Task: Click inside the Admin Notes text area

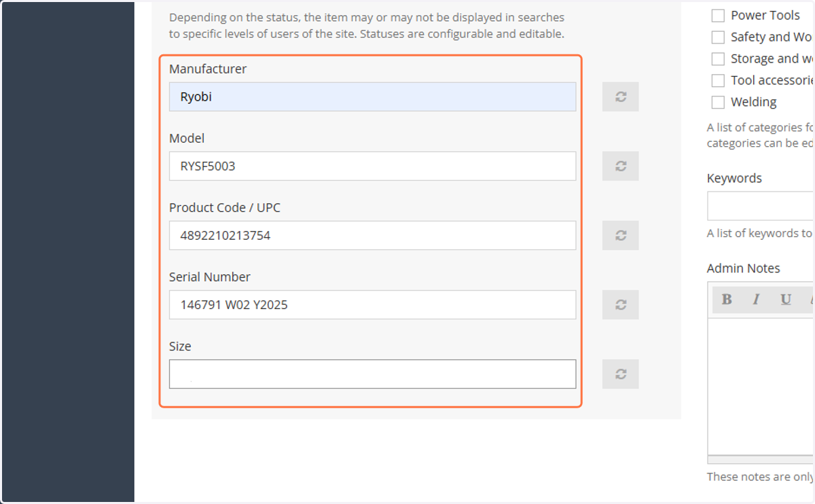Action: (x=761, y=386)
